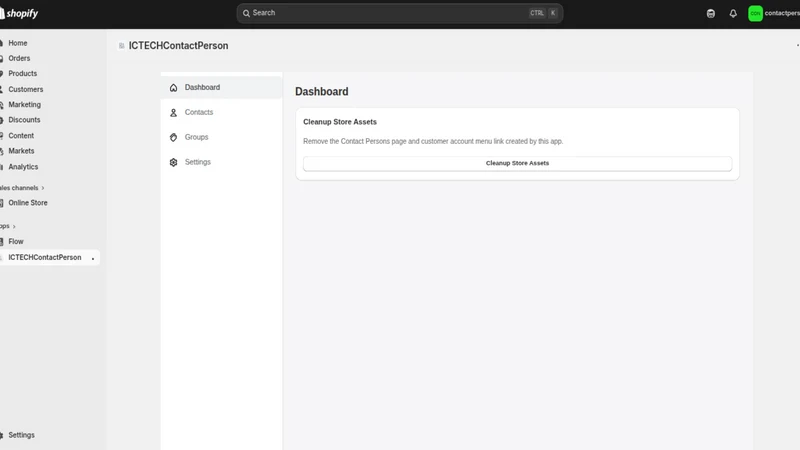Screen dimensions: 800x450
Task: Expand the Sales channels chevron
Action: pyautogui.click(x=43, y=188)
